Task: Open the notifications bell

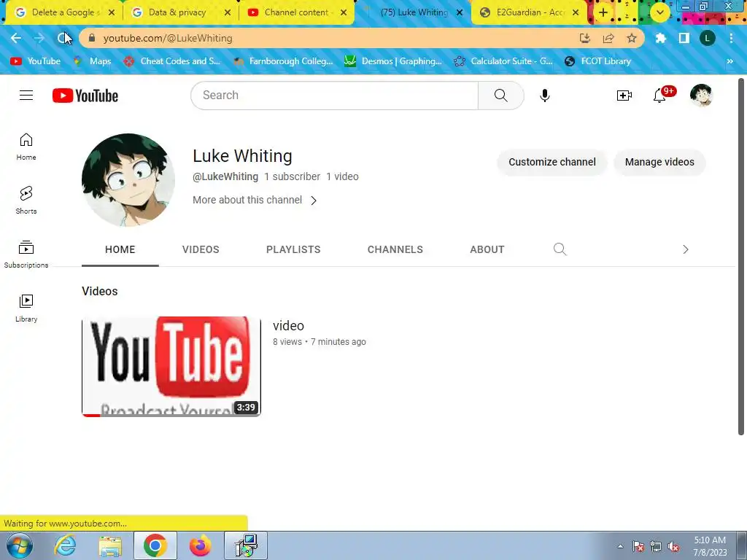Action: (x=659, y=96)
